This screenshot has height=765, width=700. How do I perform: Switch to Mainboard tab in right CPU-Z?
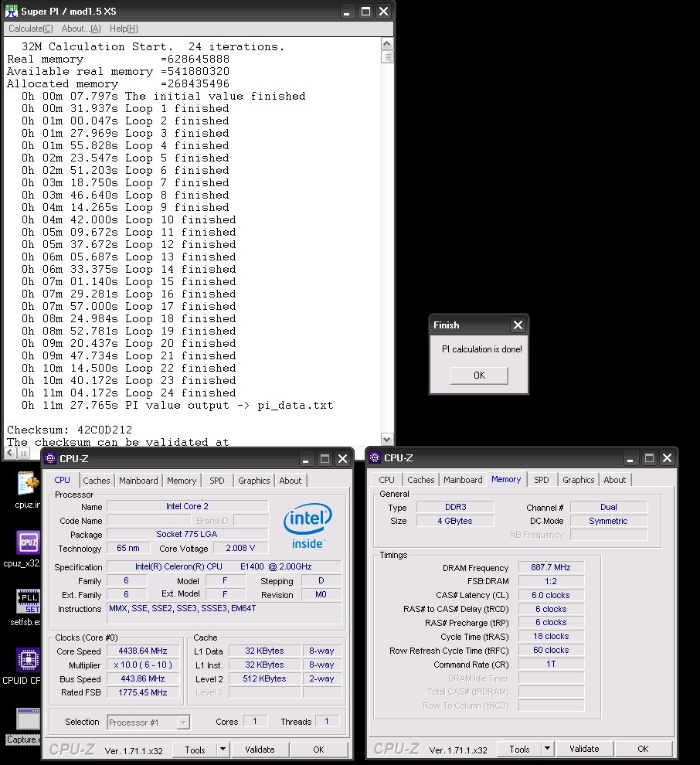463,480
